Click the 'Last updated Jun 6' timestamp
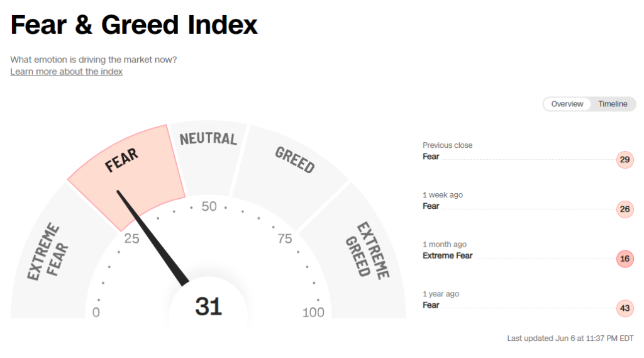 pyautogui.click(x=570, y=338)
